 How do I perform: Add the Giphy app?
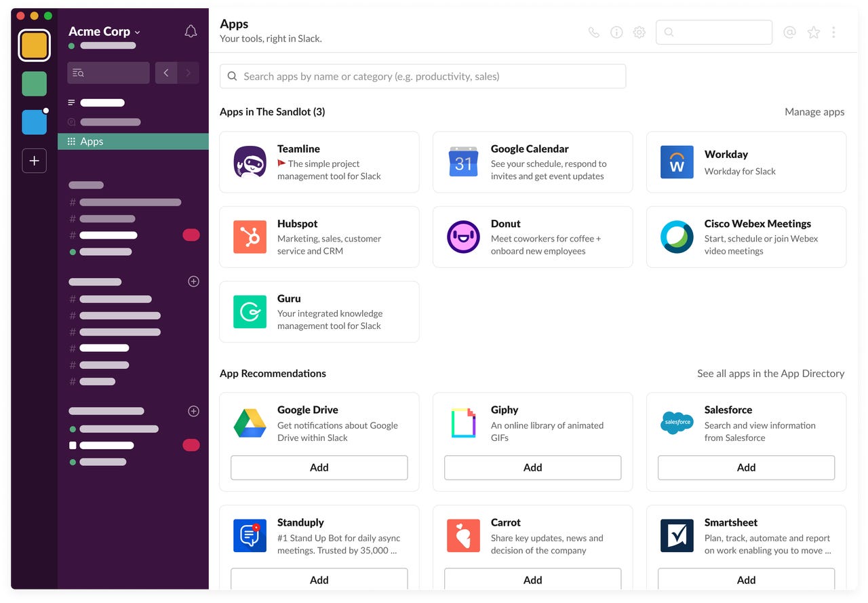click(x=533, y=467)
